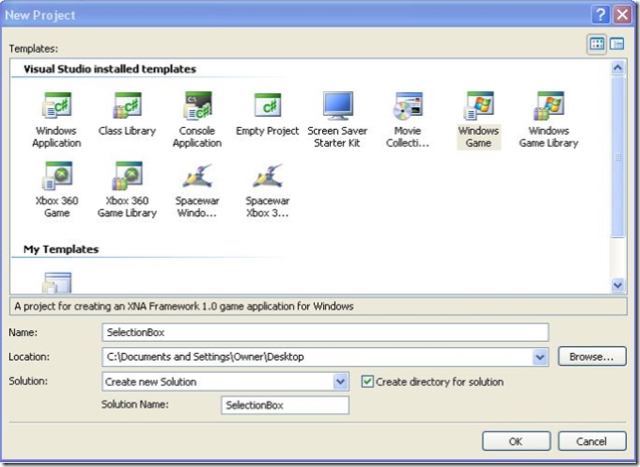Pick the Empty Project template

click(267, 114)
